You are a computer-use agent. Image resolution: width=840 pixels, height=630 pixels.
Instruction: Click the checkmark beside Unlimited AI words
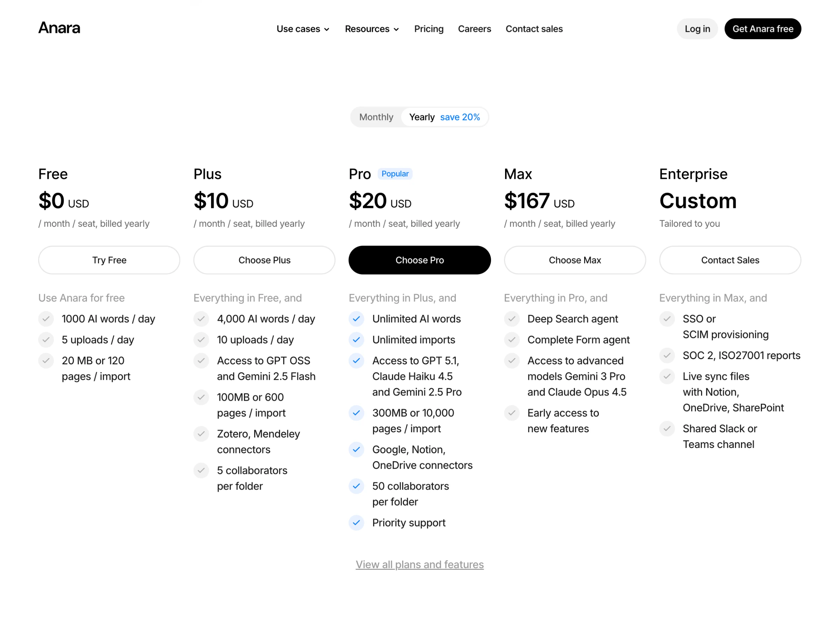pyautogui.click(x=356, y=319)
